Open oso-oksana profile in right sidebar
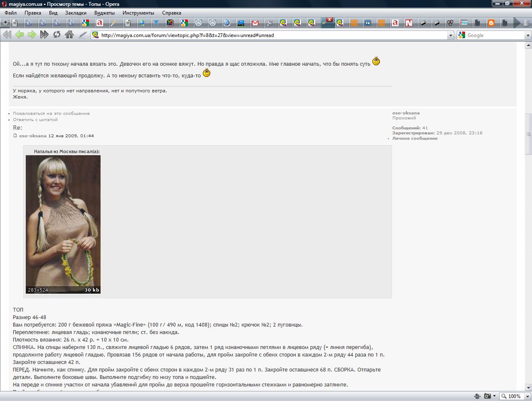532x401 pixels. coord(406,113)
